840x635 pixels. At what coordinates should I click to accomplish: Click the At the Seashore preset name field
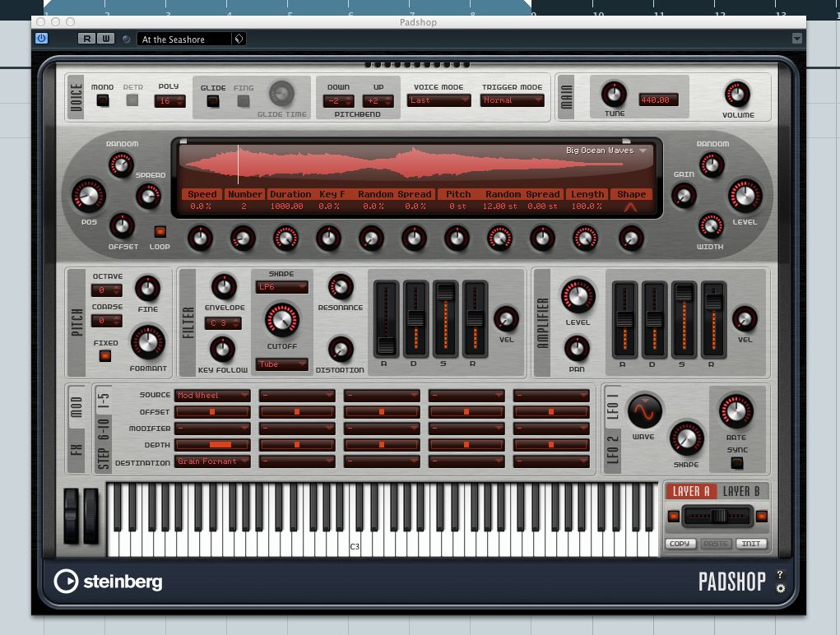185,39
